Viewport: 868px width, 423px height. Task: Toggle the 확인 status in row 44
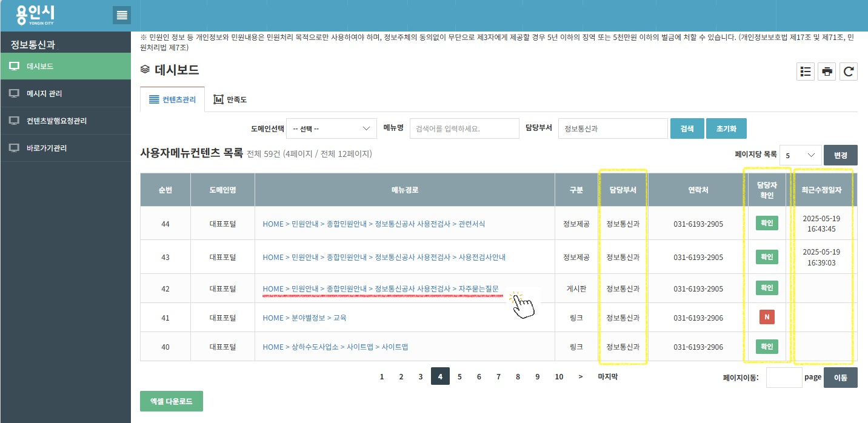(767, 223)
